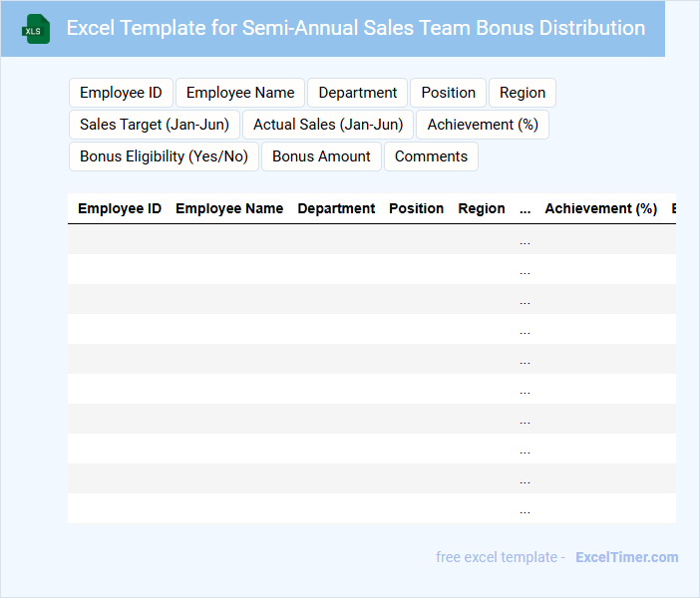Click the Achievement (%) column header
The image size is (700, 598).
pos(600,209)
